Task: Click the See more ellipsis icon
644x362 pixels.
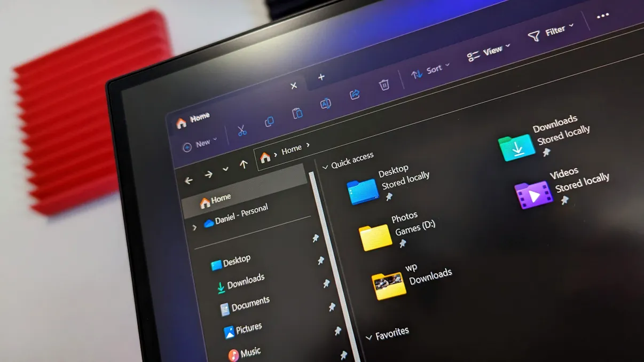Action: (x=603, y=15)
